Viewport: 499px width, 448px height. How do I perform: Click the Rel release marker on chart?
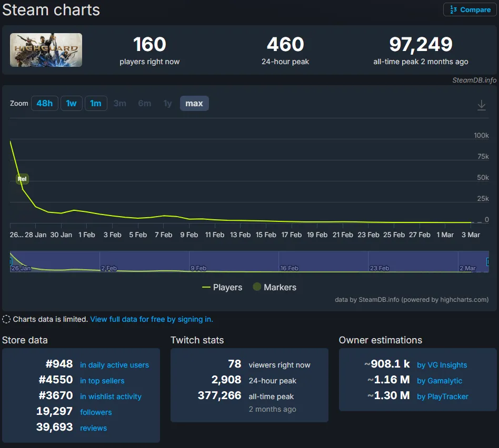[x=22, y=179]
